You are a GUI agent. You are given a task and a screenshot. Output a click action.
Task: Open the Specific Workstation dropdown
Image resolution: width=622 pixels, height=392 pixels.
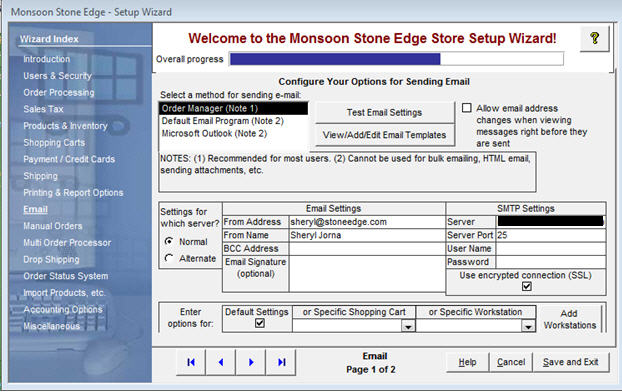pyautogui.click(x=528, y=326)
